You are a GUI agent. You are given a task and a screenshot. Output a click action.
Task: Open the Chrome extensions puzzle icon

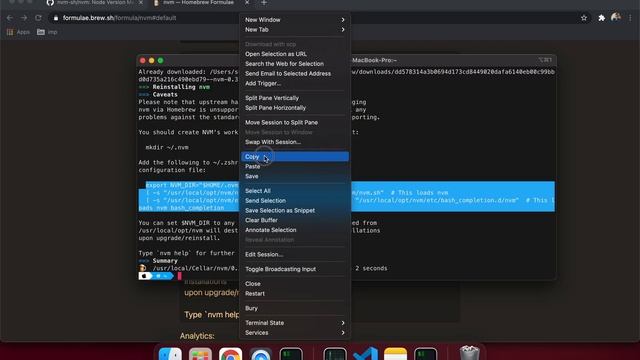click(x=601, y=18)
